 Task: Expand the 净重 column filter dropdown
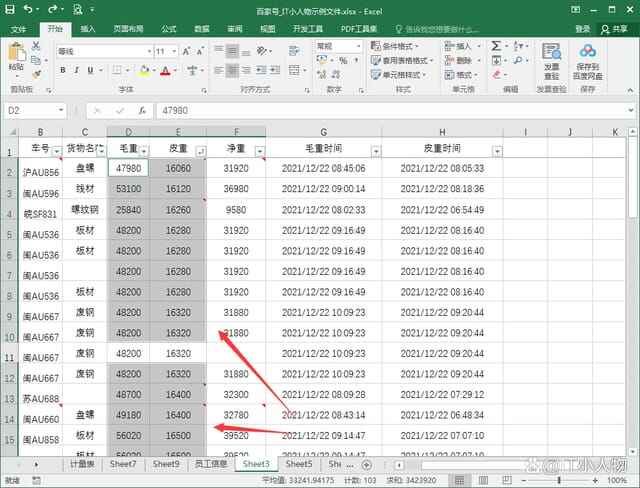point(260,151)
